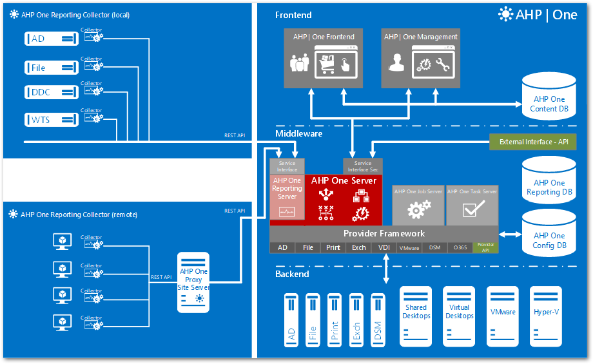Viewport: 593px width, 364px height.
Task: Click the Middleware section heading
Action: coord(299,133)
